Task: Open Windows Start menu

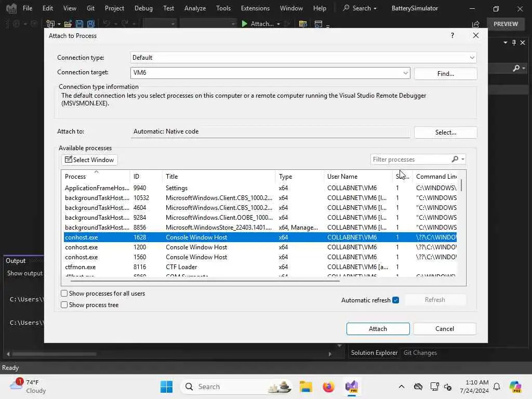Action: 166,387
